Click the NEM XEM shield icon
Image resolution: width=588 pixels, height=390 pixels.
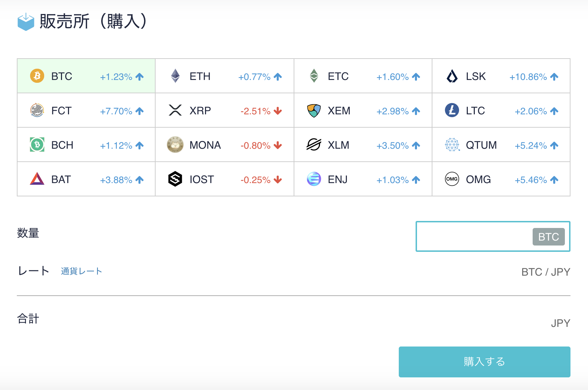pos(314,110)
